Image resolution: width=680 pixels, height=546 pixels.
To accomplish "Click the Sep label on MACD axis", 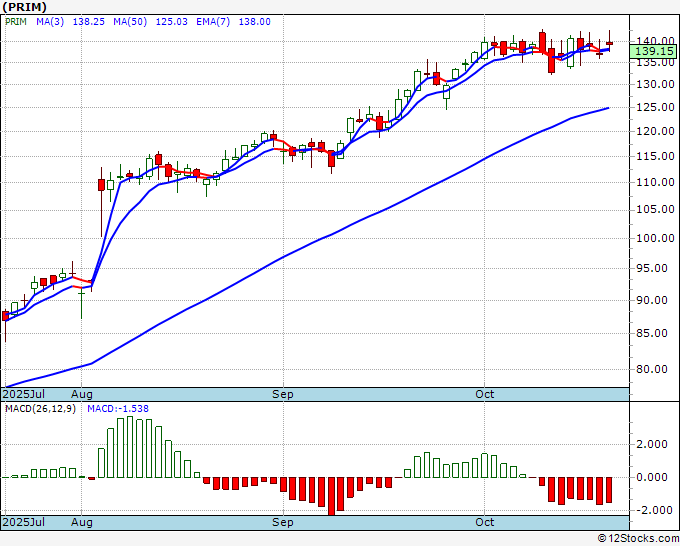I will [x=283, y=522].
